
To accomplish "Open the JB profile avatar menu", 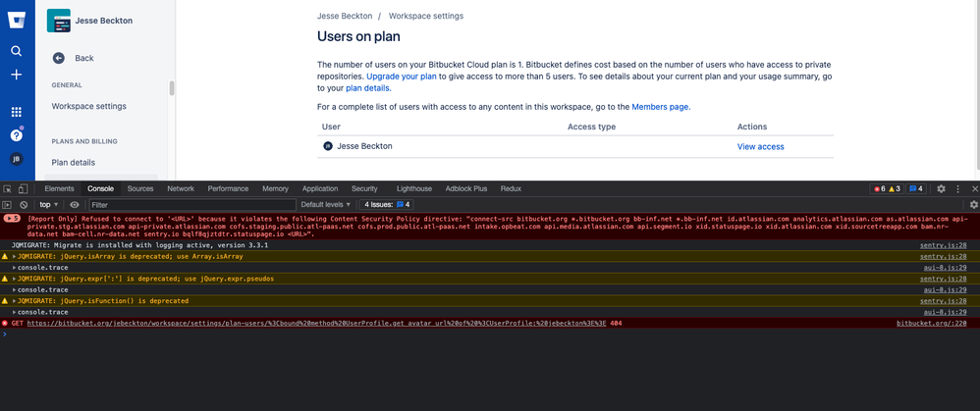I will (17, 159).
